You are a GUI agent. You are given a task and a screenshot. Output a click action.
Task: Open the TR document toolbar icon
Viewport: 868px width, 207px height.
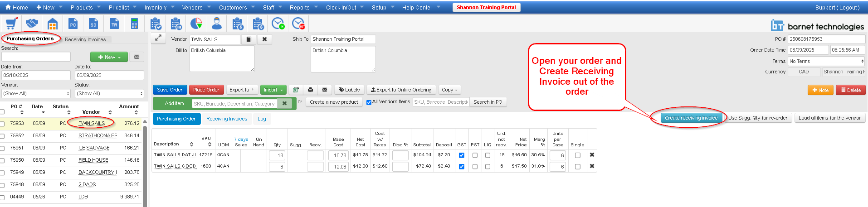114,24
